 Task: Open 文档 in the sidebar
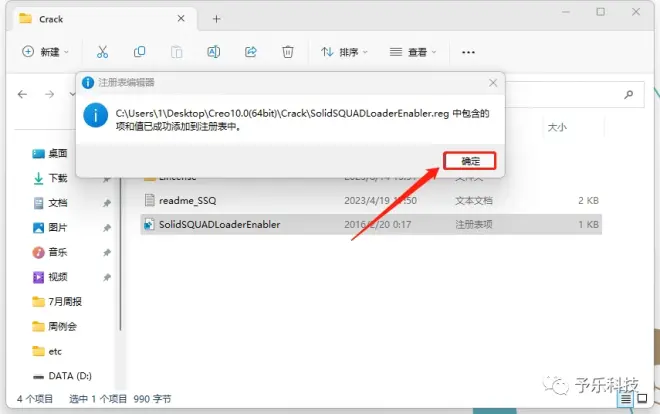point(51,203)
